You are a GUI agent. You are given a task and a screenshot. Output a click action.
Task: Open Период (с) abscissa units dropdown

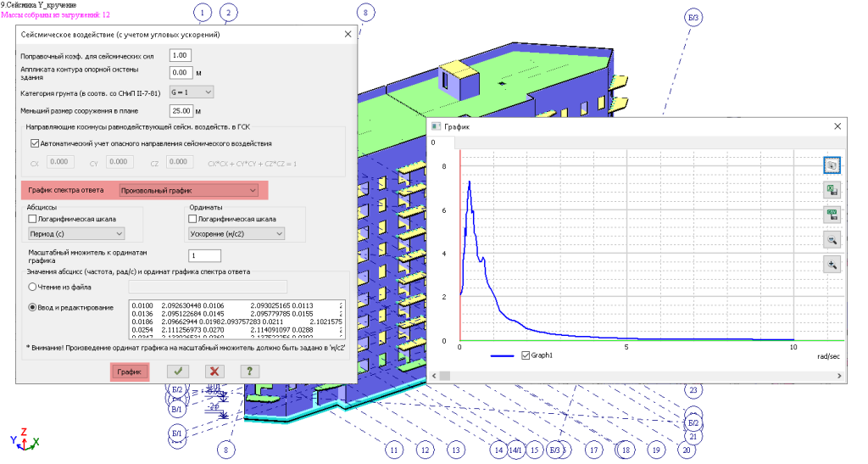[x=76, y=233]
